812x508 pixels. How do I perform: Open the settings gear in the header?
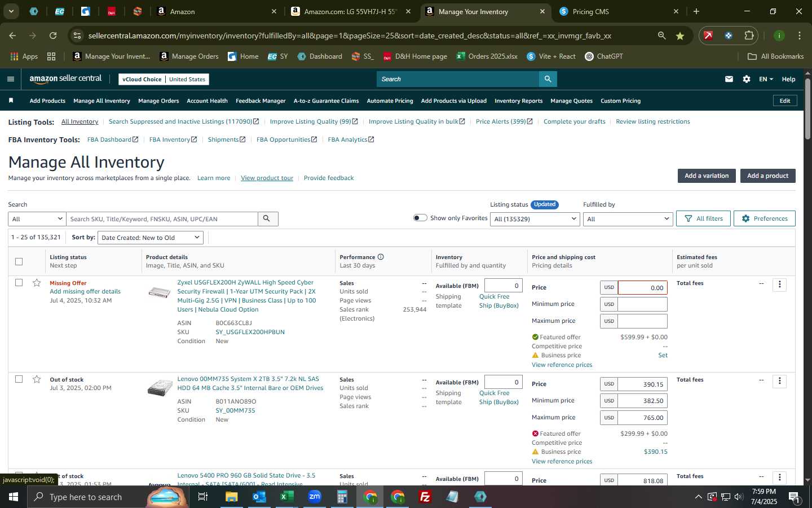click(747, 79)
